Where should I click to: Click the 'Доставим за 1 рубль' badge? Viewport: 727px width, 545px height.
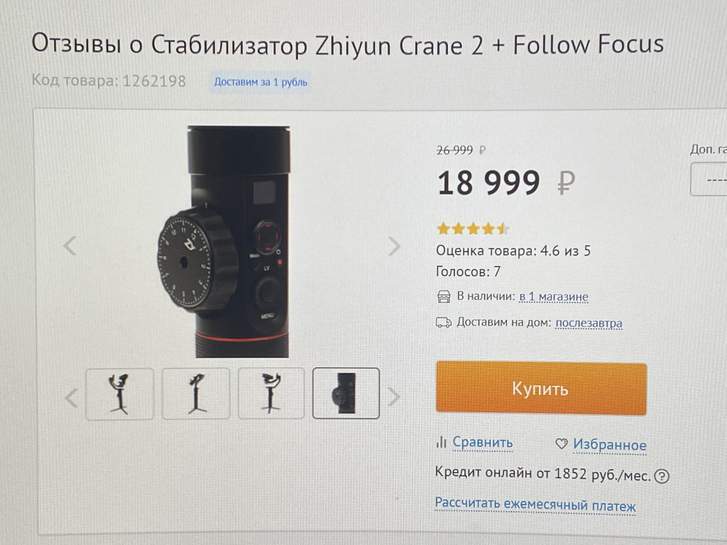261,82
